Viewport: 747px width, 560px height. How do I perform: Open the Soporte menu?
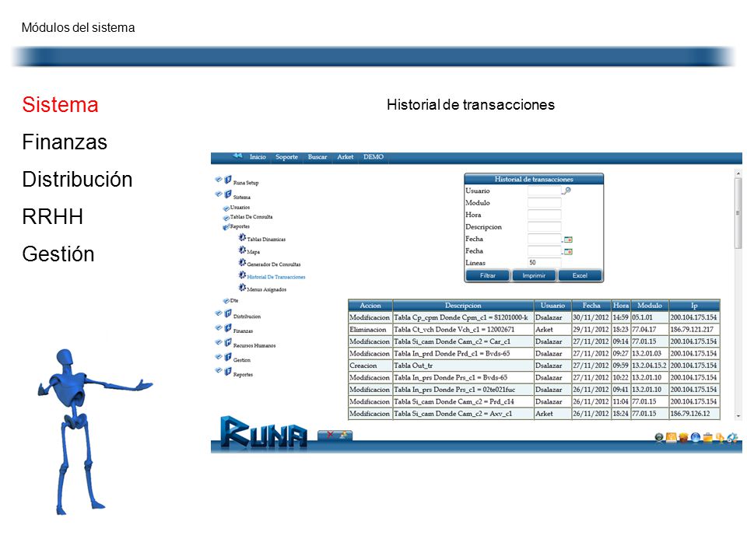point(286,156)
